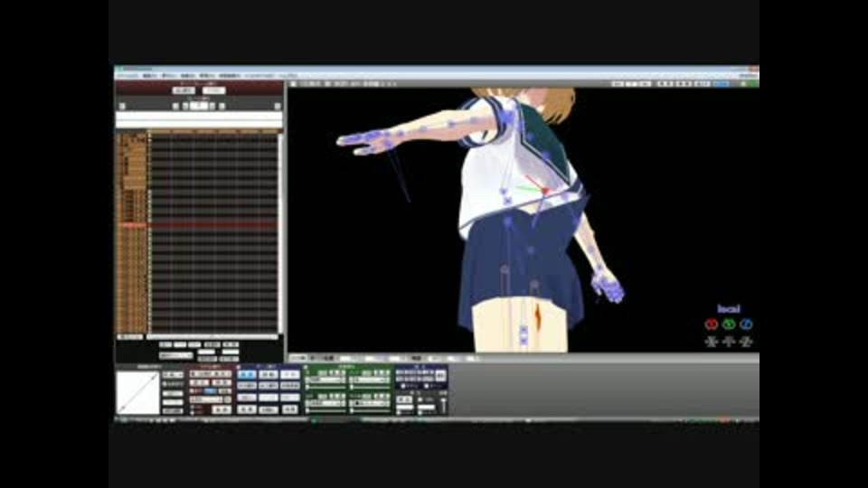Jump to next keyframe with '>.' button
The height and width of the screenshot is (488, 868).
(x=222, y=107)
